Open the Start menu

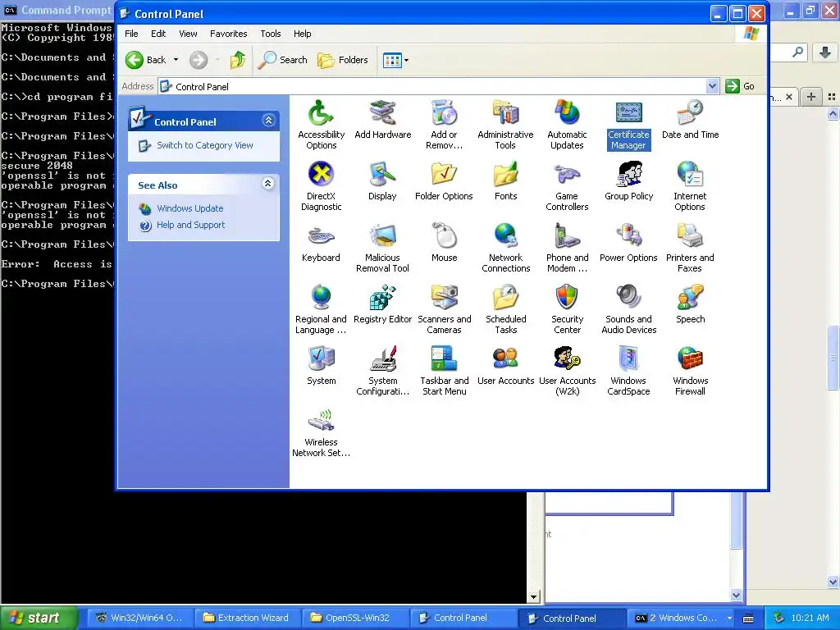click(38, 619)
